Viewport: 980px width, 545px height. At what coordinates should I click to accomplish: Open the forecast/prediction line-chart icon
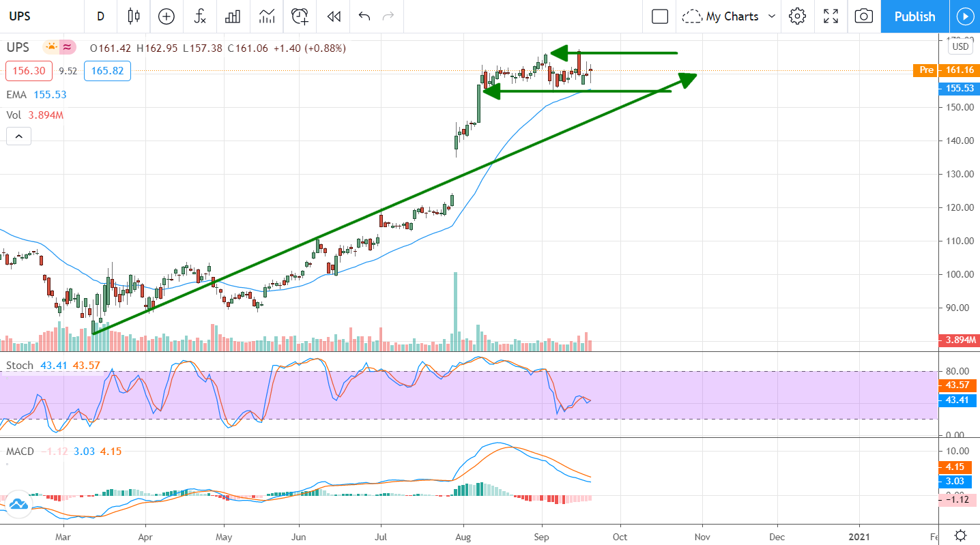coord(266,16)
